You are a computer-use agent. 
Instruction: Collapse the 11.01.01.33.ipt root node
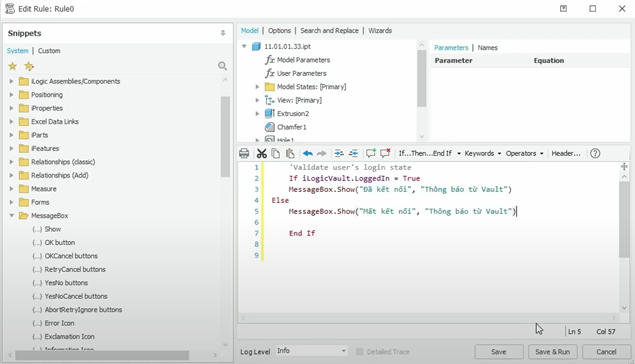click(x=244, y=46)
